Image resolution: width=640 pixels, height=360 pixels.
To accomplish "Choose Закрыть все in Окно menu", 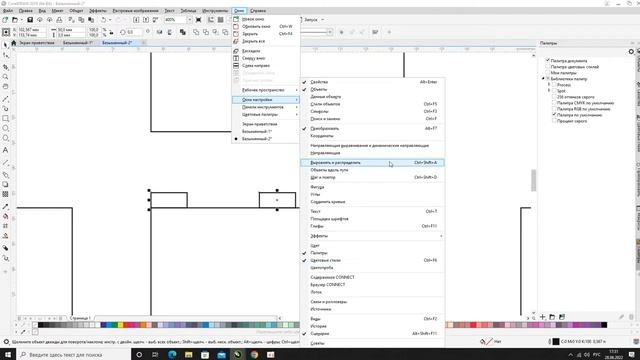I will click(x=266, y=41).
